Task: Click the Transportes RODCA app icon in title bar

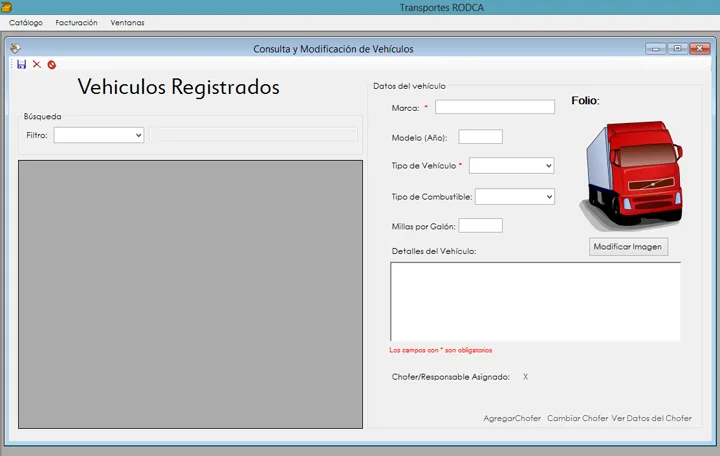Action: coord(6,7)
